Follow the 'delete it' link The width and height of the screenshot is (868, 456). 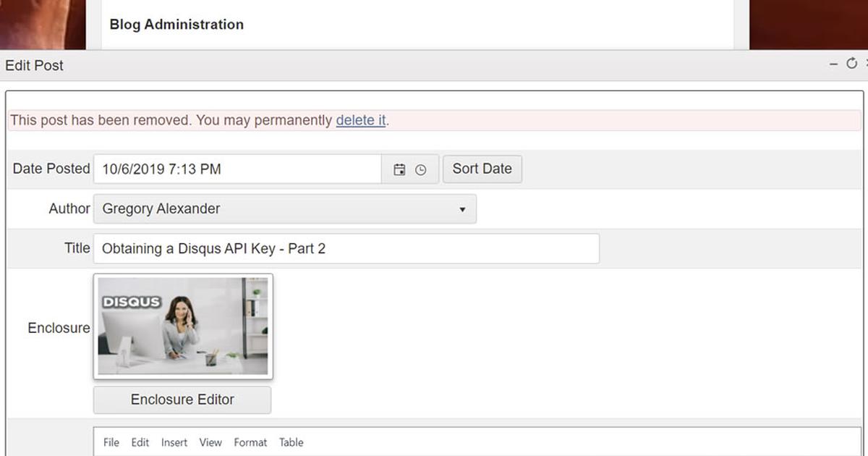click(361, 120)
